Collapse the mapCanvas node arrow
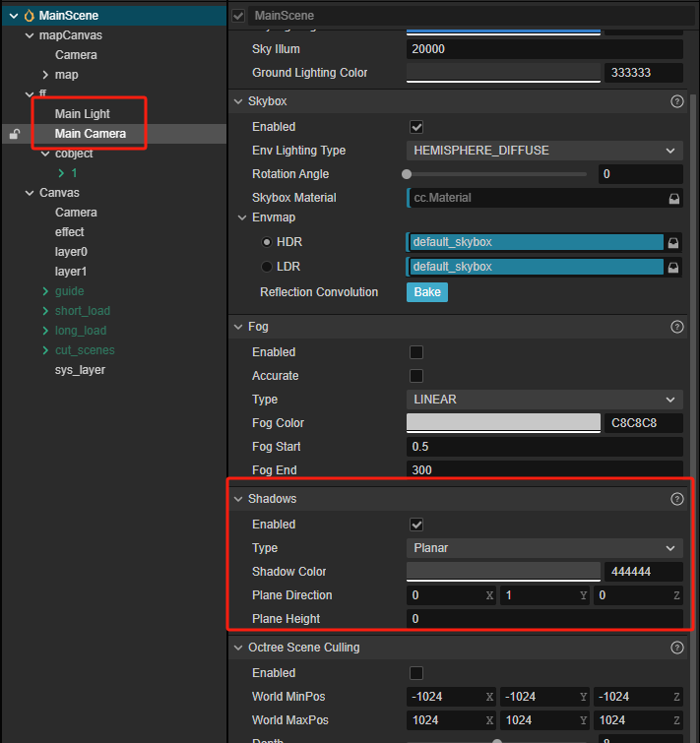This screenshot has height=743, width=700. coord(30,35)
